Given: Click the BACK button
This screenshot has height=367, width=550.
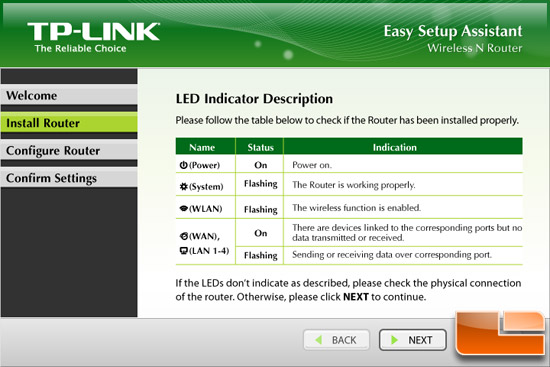Looking at the screenshot, I should tap(336, 340).
